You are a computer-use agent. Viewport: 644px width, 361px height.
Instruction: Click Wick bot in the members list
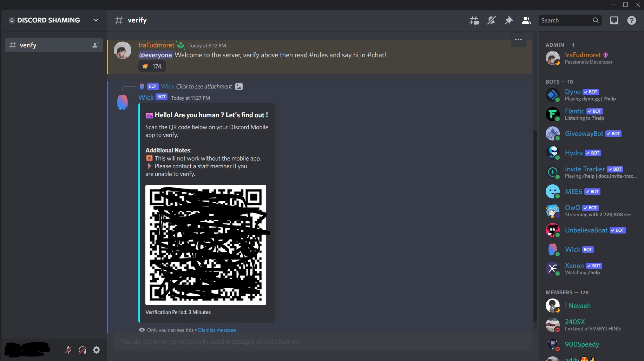point(572,249)
